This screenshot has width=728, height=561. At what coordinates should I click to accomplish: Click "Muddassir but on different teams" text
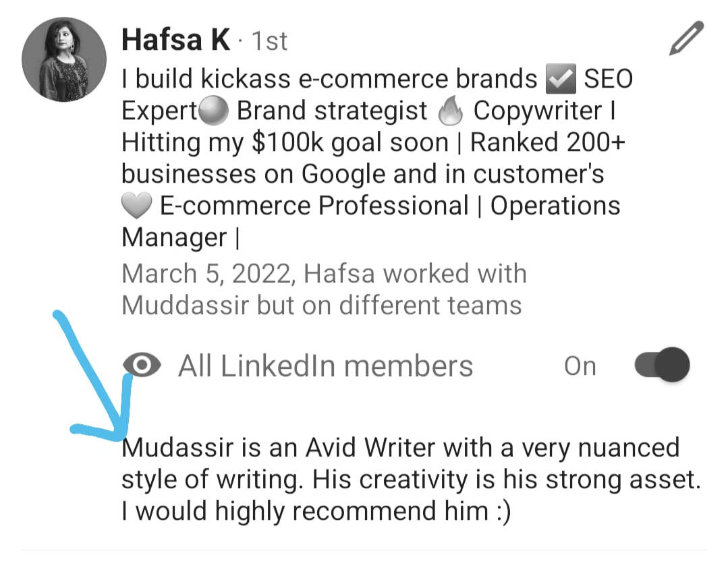point(321,305)
